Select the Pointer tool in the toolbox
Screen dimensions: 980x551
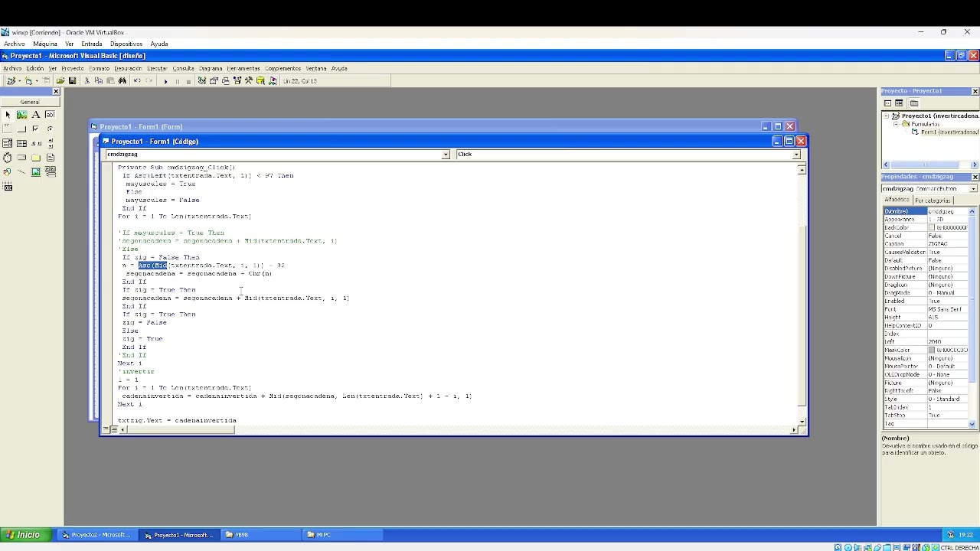point(8,115)
